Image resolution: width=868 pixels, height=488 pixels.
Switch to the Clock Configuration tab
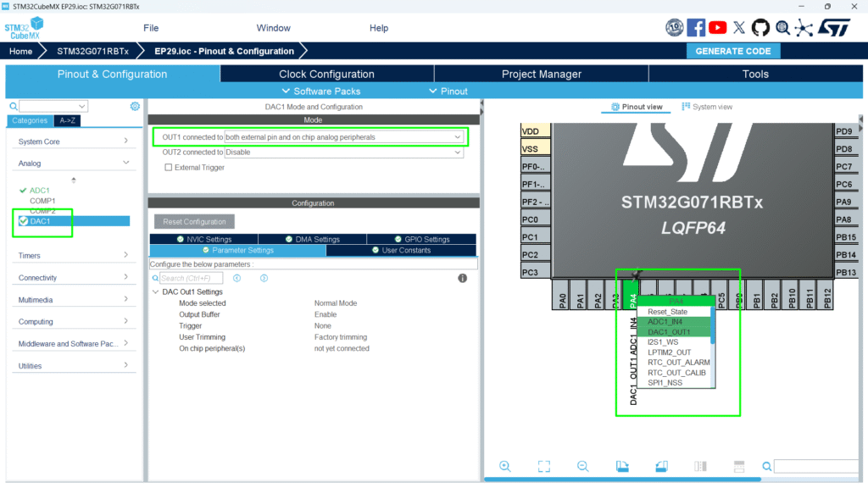click(x=326, y=75)
